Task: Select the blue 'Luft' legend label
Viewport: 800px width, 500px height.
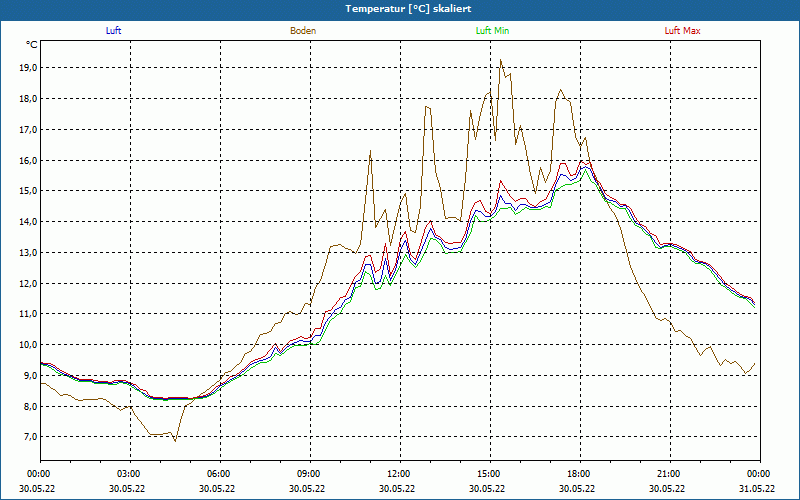Action: (x=113, y=31)
